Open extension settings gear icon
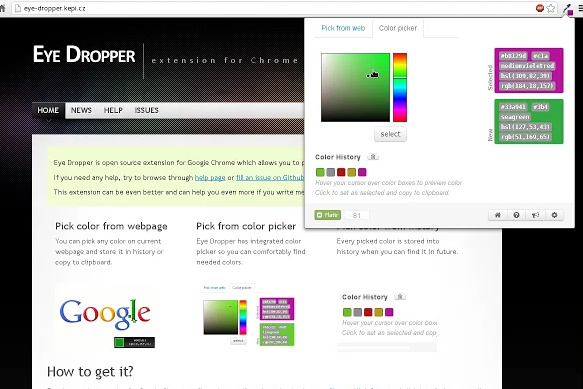This screenshot has width=583, height=389. pos(554,215)
